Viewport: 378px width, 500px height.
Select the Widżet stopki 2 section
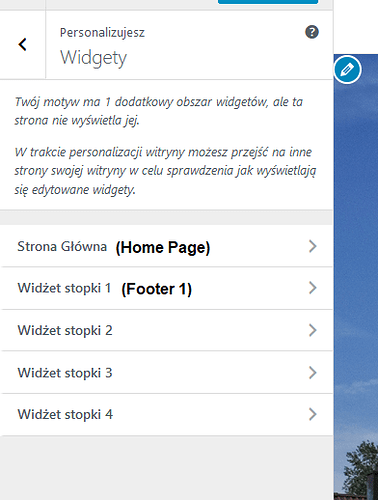click(166, 330)
